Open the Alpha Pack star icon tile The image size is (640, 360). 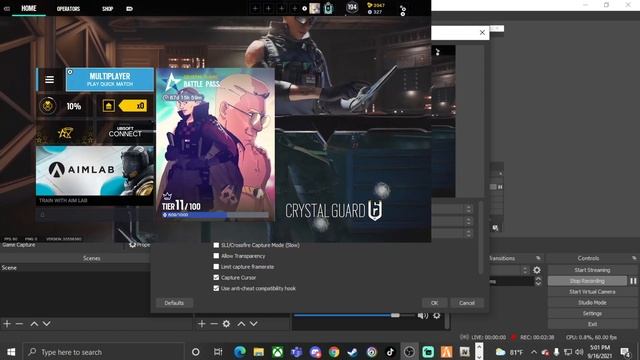tap(65, 133)
